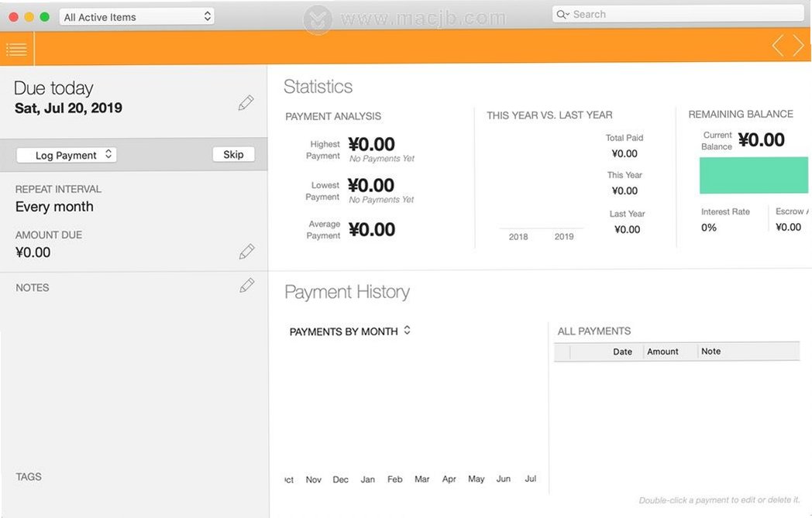Click the Escrow ¥0.00 value

coord(788,227)
